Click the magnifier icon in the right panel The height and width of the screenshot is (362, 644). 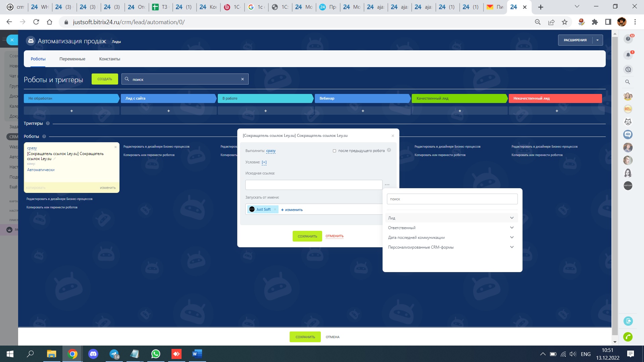point(628,82)
